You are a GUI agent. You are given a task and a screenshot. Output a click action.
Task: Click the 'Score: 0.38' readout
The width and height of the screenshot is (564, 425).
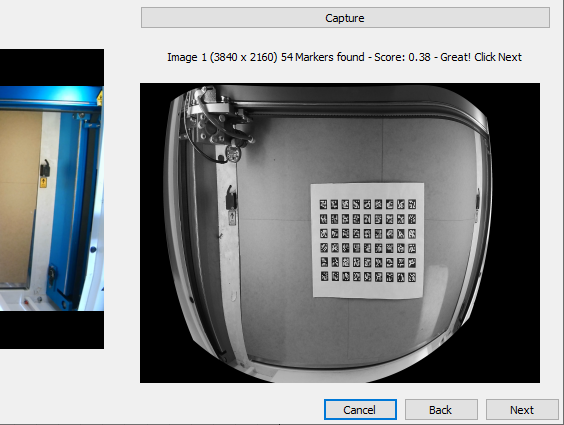(x=402, y=57)
